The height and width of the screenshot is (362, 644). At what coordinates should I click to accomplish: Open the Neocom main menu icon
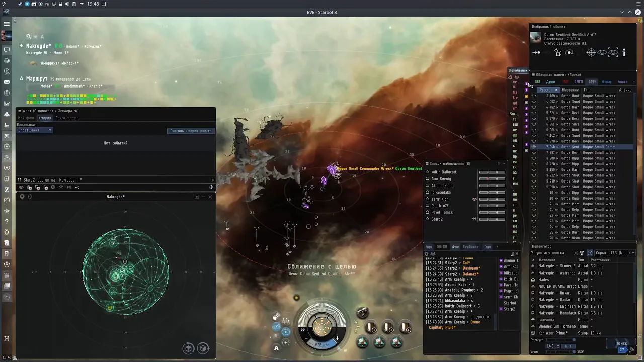coord(7,24)
